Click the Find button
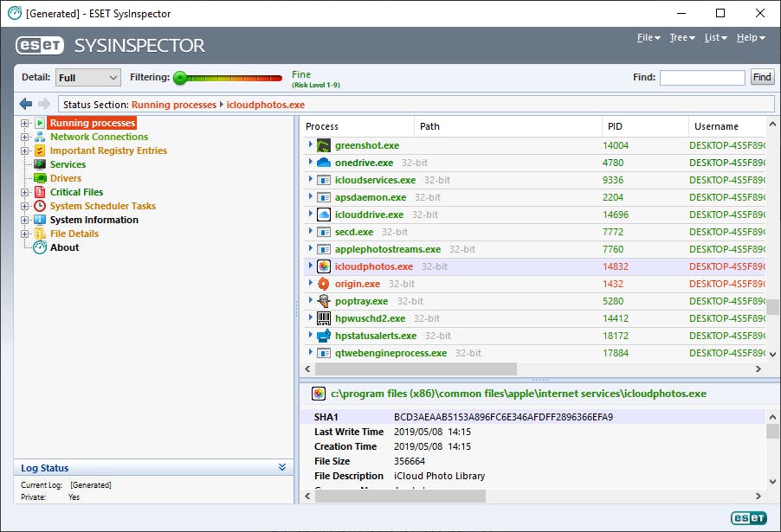 point(762,78)
